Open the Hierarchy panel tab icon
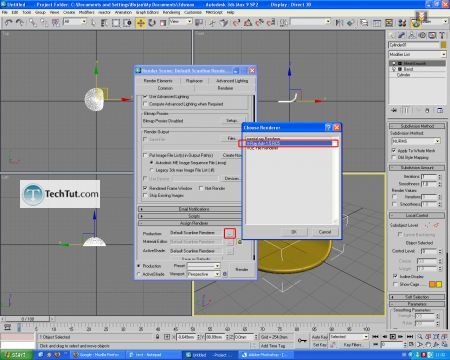 (412, 35)
